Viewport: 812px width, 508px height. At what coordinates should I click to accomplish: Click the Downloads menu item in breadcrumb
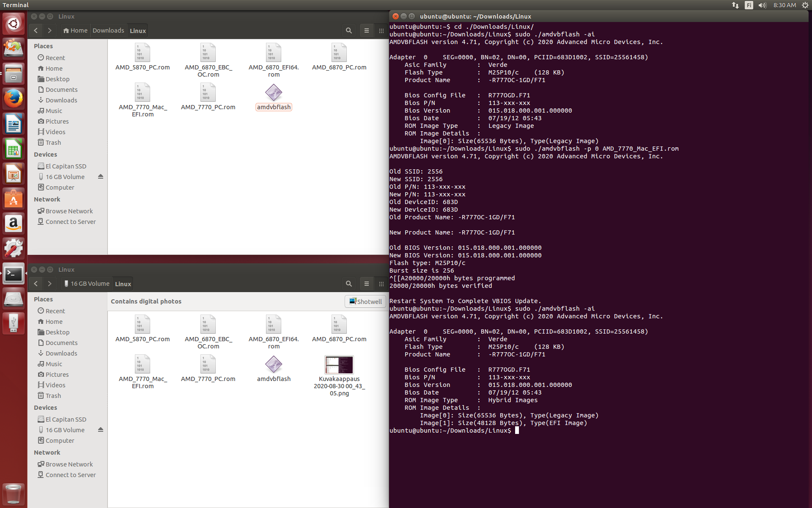[108, 30]
